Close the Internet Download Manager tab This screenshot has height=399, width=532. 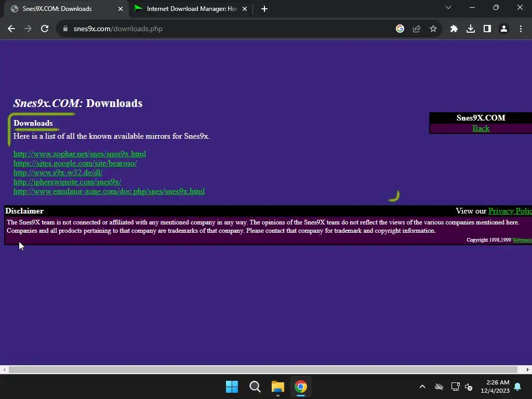tap(245, 9)
